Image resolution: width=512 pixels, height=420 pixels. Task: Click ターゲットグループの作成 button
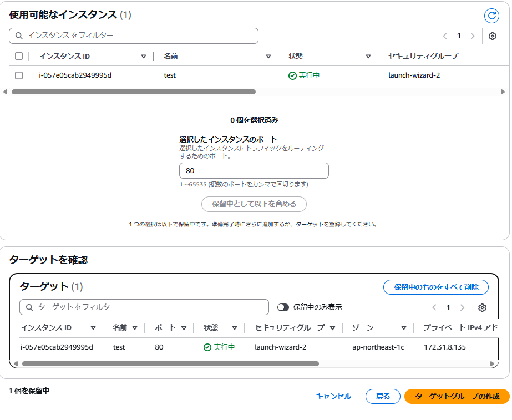[457, 397]
